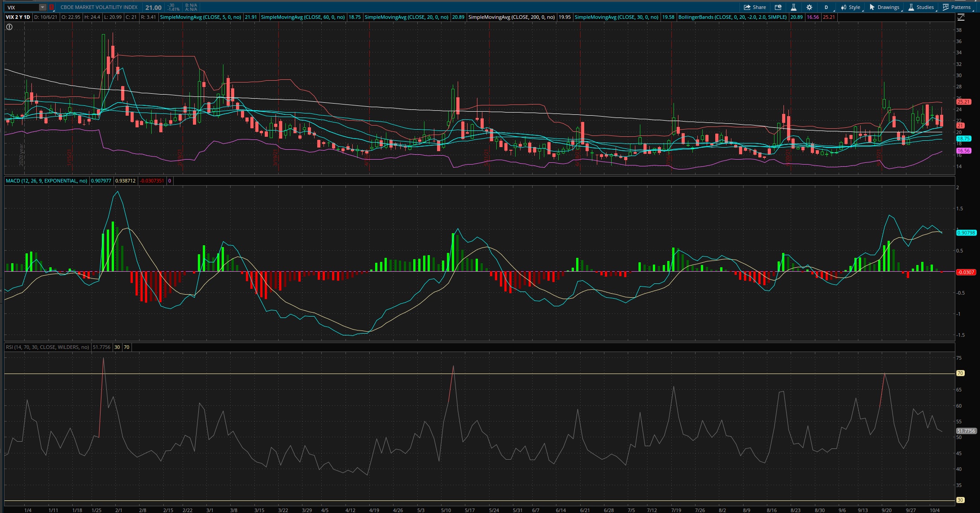Click the Bollinger lower band value 16.56 in header
Screen dimensions: 980x513
click(813, 17)
